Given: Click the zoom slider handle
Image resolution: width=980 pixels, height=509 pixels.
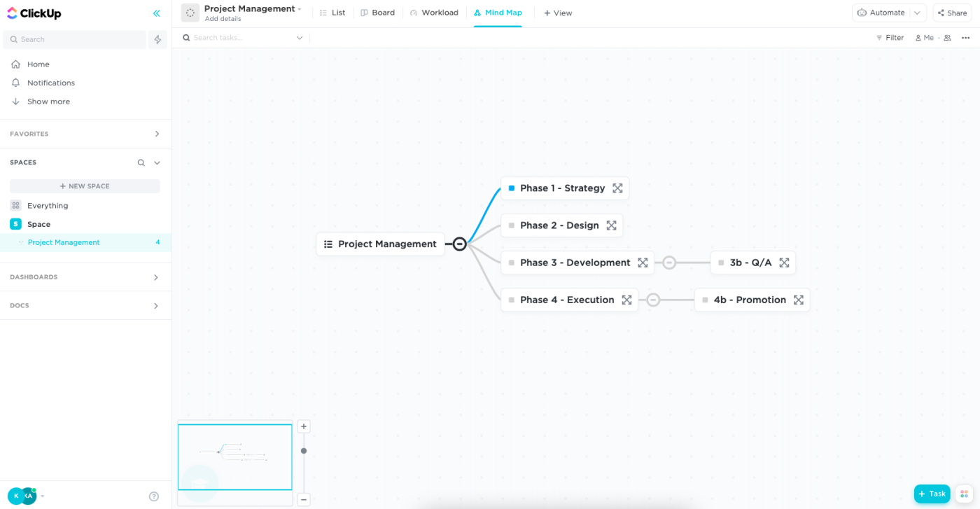Looking at the screenshot, I should coord(304,451).
